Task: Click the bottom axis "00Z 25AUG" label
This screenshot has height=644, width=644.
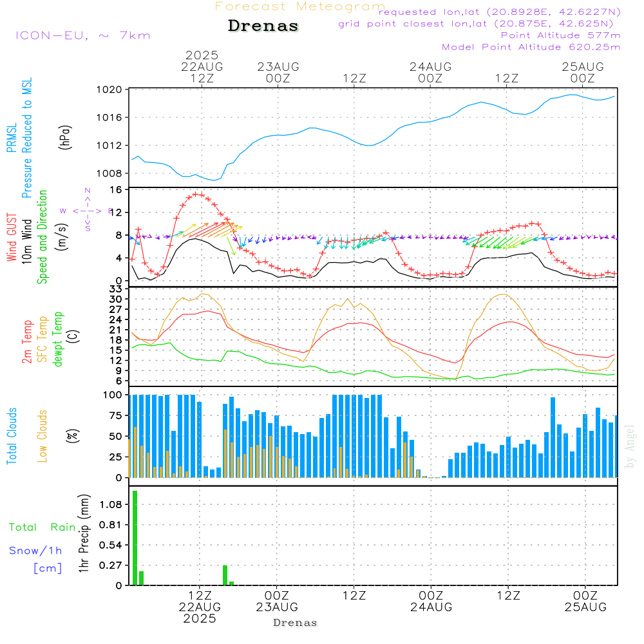Action: [585, 601]
